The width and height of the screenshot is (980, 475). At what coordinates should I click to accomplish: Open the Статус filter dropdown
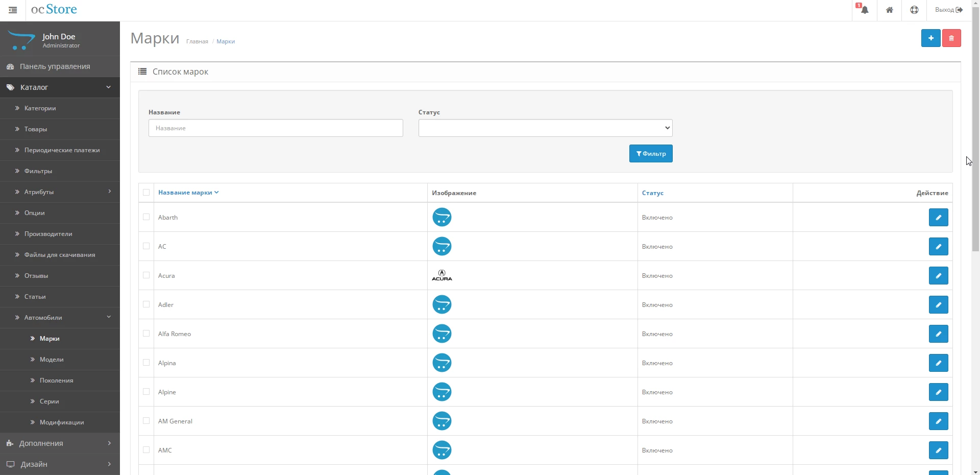pos(545,128)
